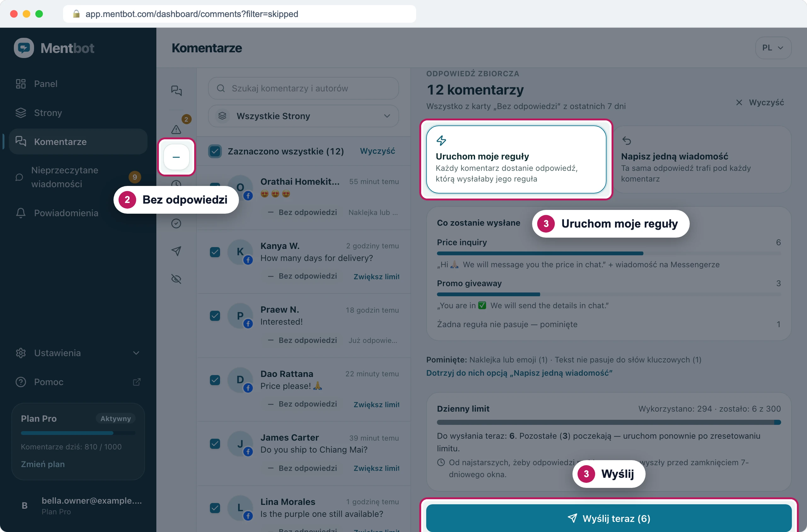Select the Bez odpowiedzi minus filter
807x532 pixels.
[x=176, y=157]
